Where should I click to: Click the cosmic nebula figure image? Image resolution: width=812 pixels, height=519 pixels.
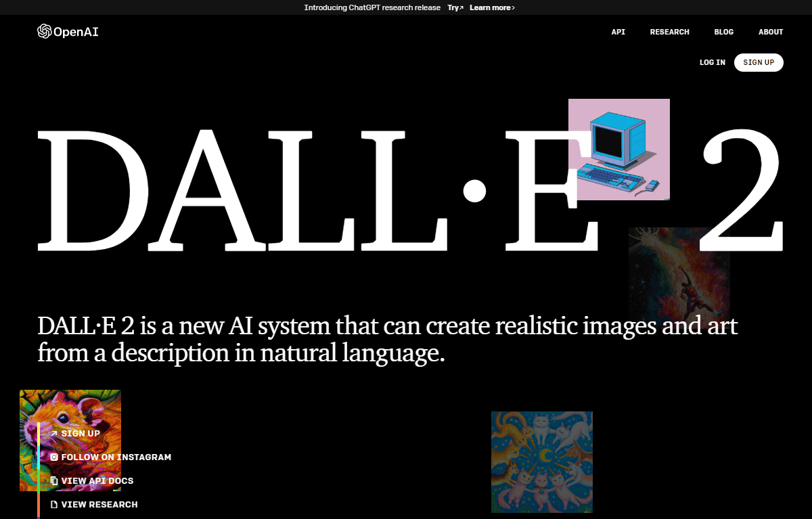[x=679, y=277]
